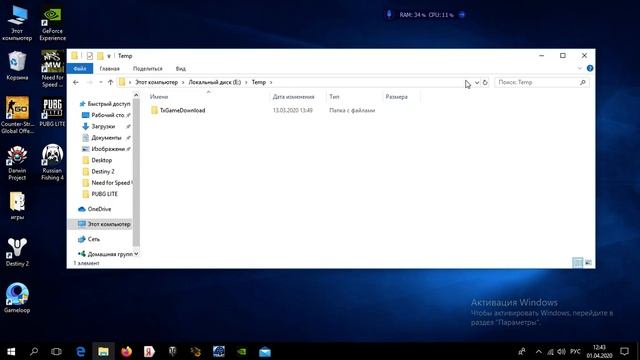
Task: Click the Temp breadcrumb segment
Action: click(259, 82)
